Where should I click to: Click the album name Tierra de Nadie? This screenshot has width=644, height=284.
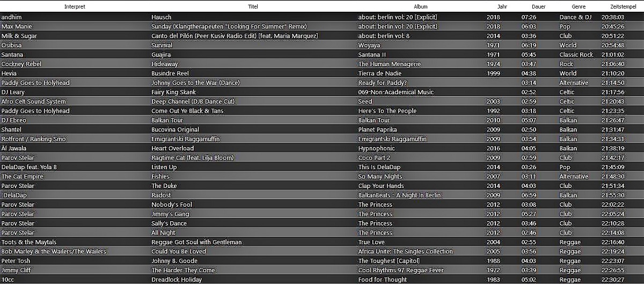point(380,74)
